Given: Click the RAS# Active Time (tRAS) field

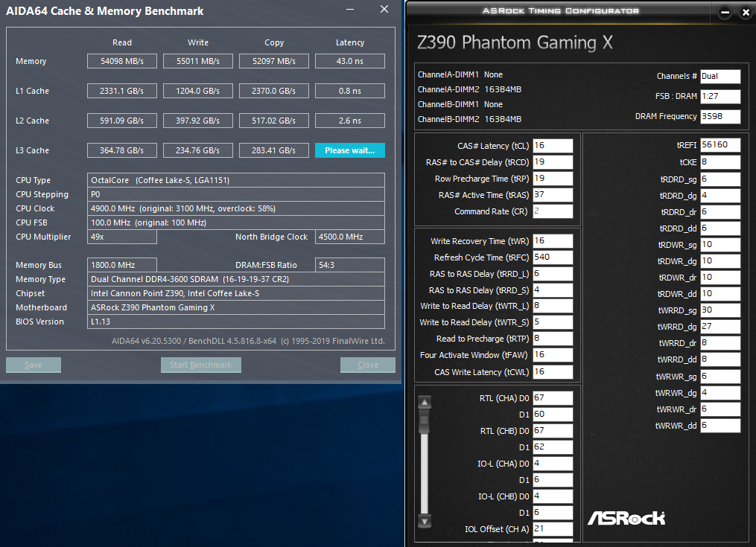Looking at the screenshot, I should pos(553,195).
